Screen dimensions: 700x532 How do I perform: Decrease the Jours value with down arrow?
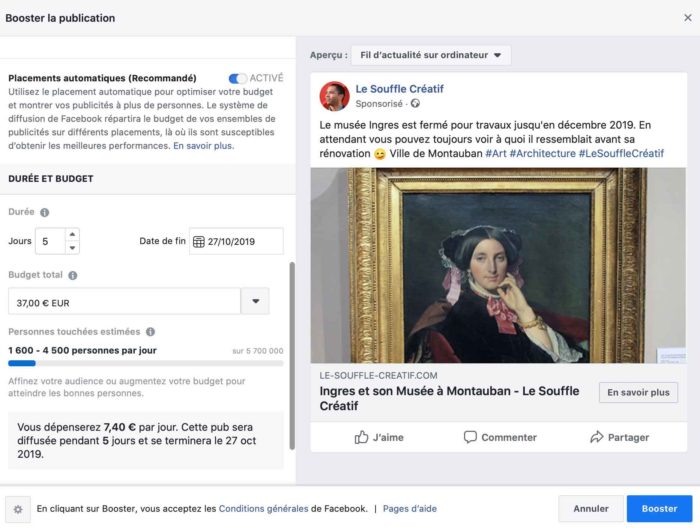(x=72, y=248)
